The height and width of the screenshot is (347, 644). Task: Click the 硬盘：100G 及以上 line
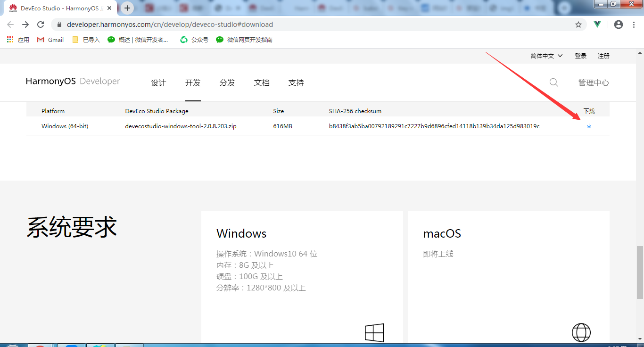249,276
